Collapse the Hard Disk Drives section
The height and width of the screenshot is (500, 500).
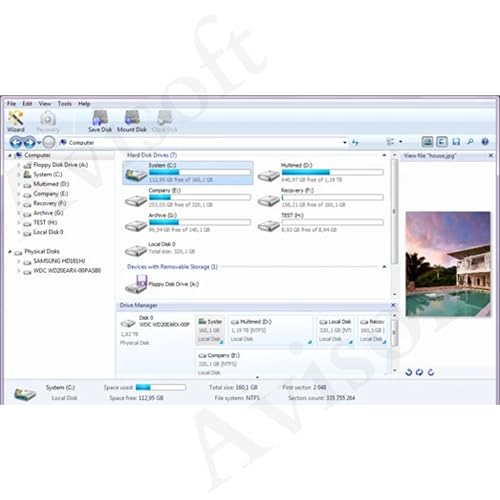click(x=384, y=155)
